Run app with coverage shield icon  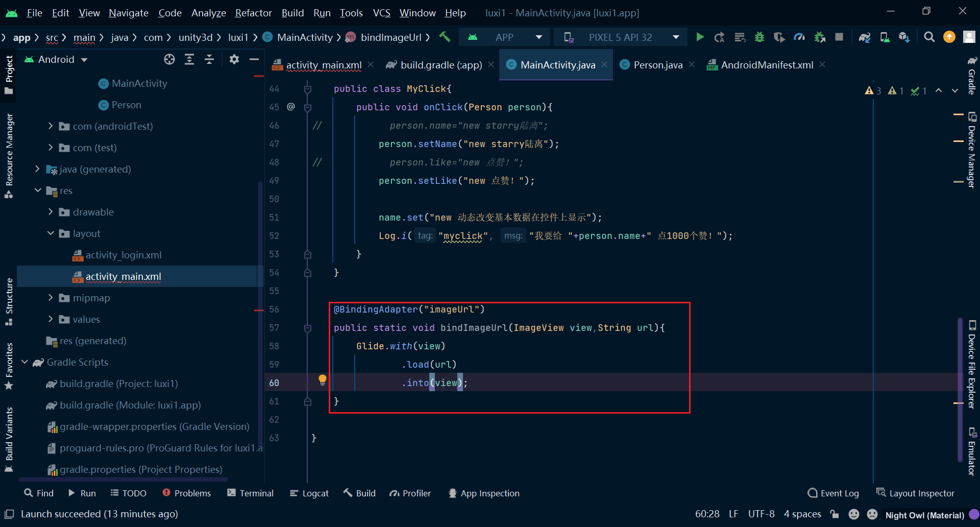point(779,37)
